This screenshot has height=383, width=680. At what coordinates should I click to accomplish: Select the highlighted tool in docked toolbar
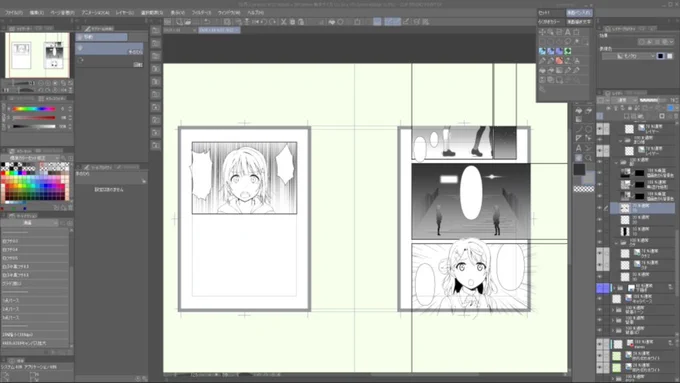click(x=579, y=158)
